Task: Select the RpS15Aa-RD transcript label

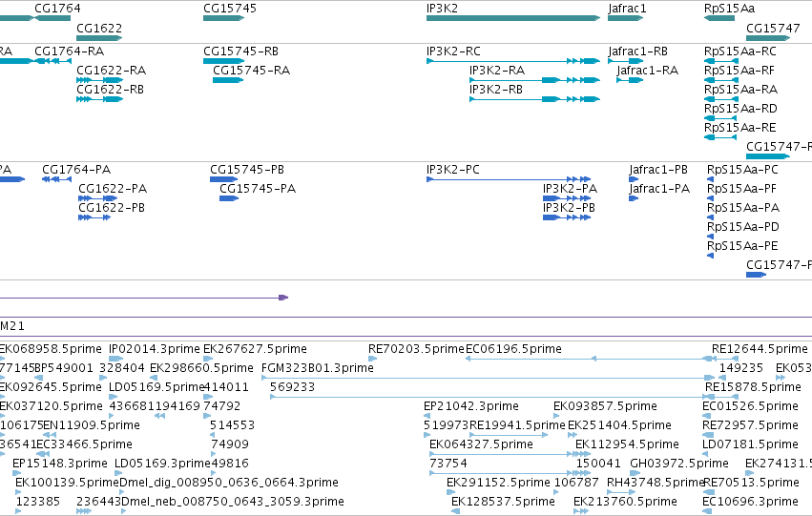Action: (741, 109)
